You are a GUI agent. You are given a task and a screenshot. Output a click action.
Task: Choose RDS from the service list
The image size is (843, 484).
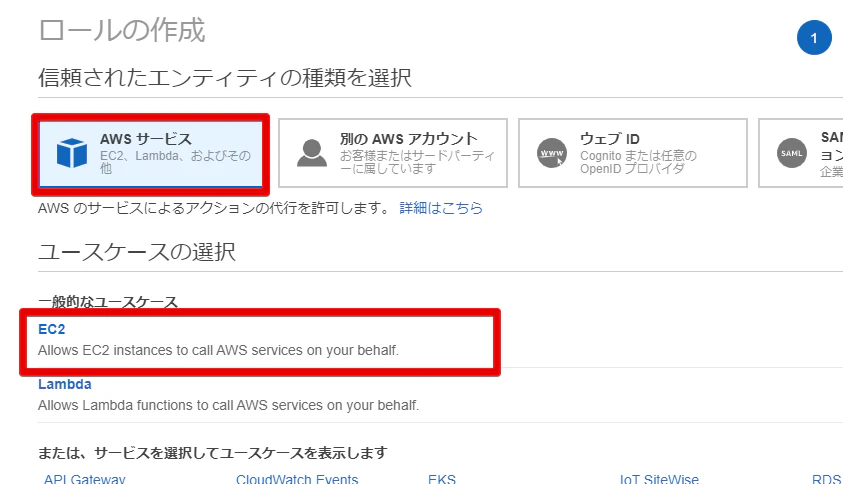(827, 479)
